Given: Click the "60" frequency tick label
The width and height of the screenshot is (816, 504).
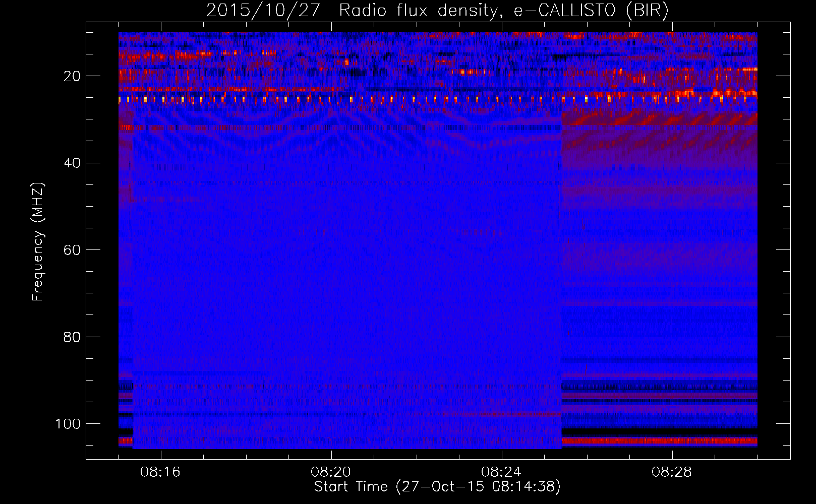Looking at the screenshot, I should (x=73, y=250).
